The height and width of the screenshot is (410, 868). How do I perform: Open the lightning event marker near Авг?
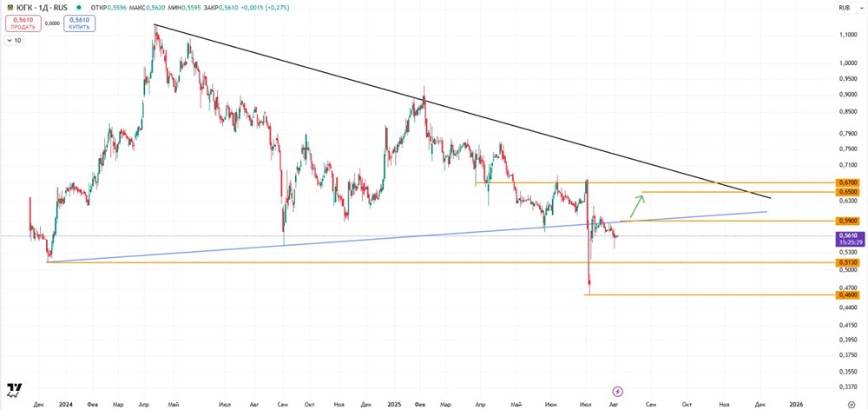[x=618, y=391]
